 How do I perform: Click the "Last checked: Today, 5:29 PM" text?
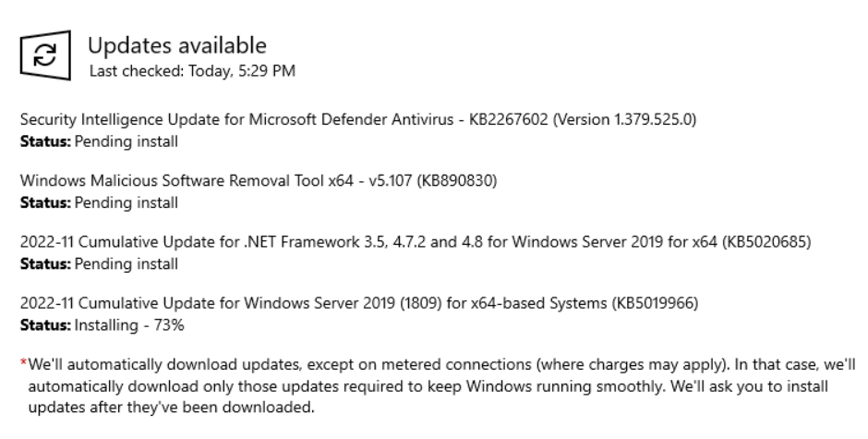pyautogui.click(x=191, y=70)
